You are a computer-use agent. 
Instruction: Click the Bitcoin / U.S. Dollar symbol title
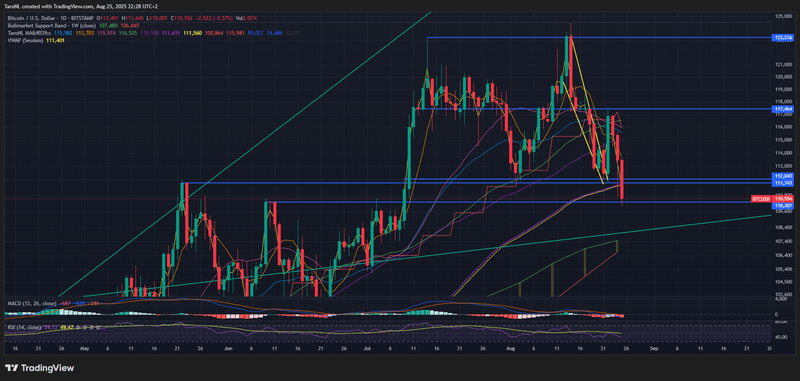click(31, 18)
